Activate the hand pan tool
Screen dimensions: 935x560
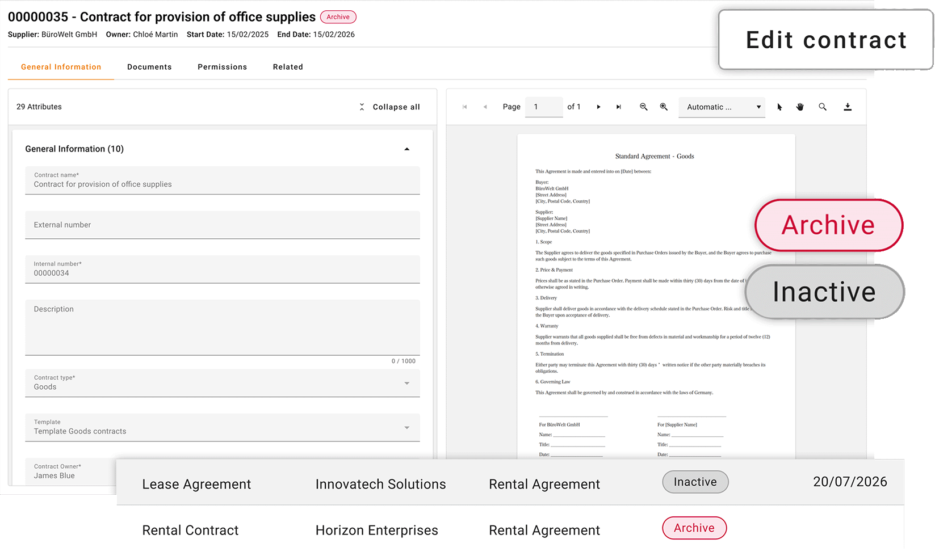tap(800, 107)
